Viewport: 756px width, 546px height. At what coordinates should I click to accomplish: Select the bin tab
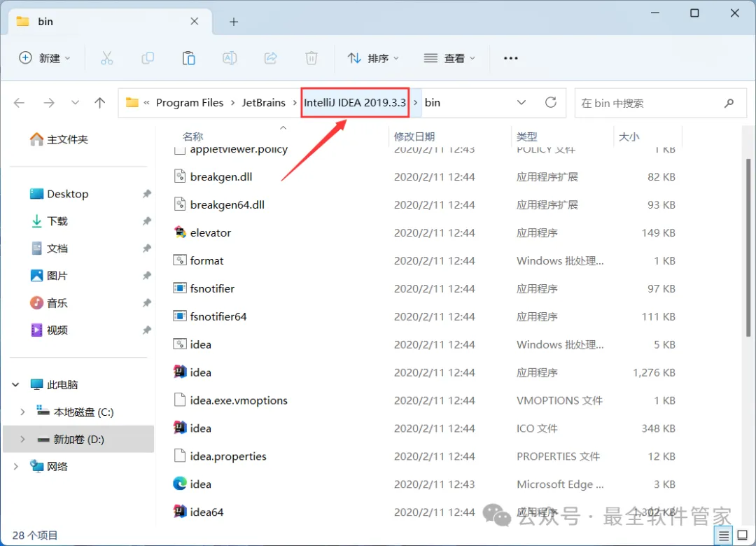(111, 21)
